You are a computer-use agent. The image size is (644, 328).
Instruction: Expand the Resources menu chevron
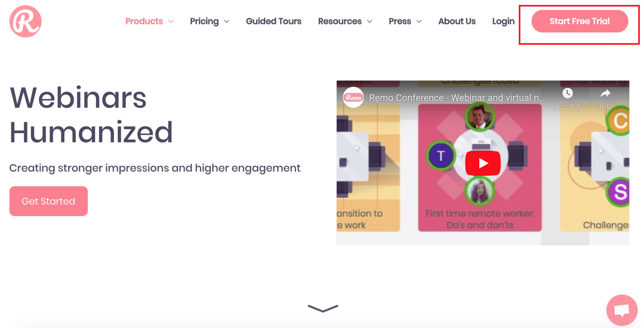click(x=369, y=22)
